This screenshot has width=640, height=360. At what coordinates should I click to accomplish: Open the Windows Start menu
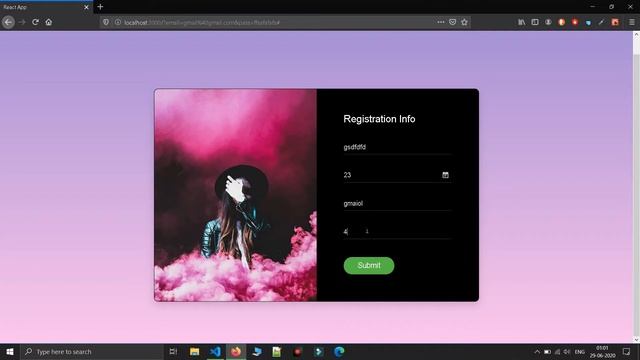tap(10, 351)
